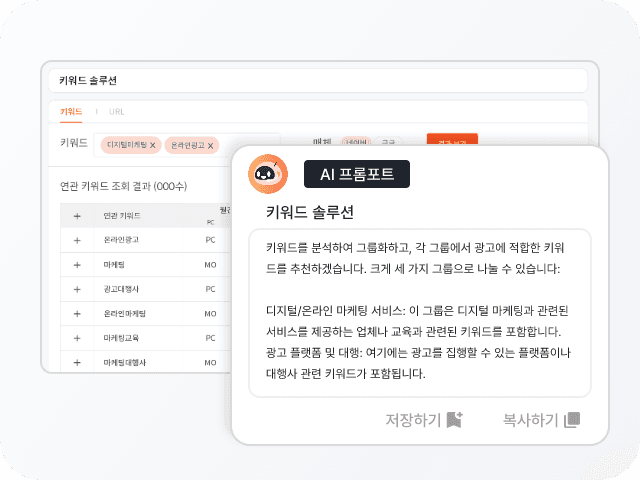
Task: Select the 온라인마케팅 keyword cell
Action: tap(124, 313)
